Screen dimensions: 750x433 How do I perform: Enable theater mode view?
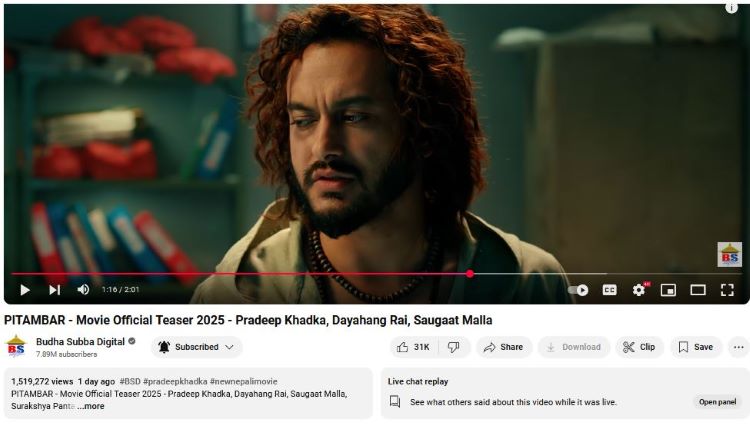[x=698, y=290]
